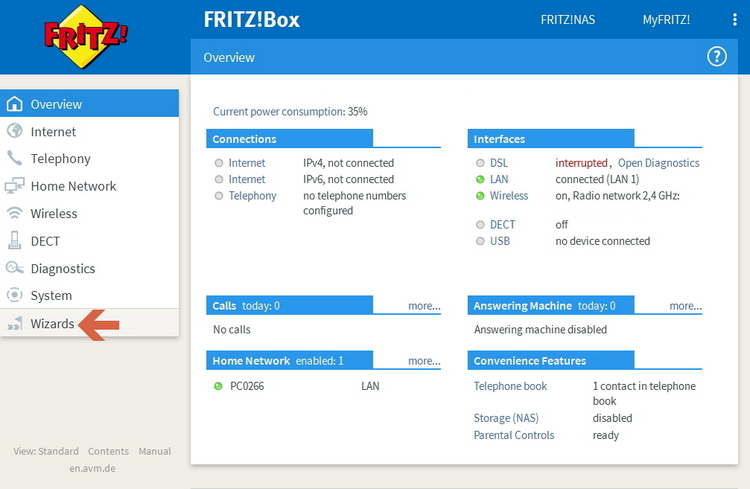
Task: Click the Wireless signal icon
Action: pos(14,213)
